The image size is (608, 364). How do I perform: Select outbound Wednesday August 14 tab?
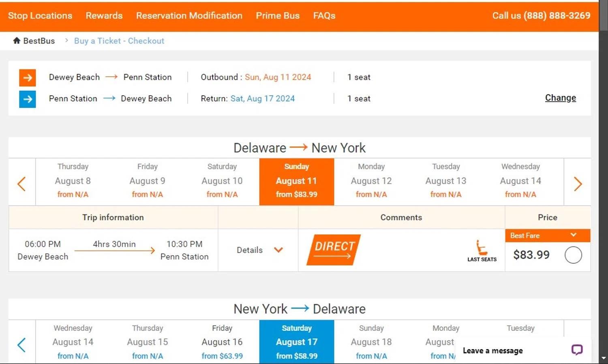tap(520, 181)
